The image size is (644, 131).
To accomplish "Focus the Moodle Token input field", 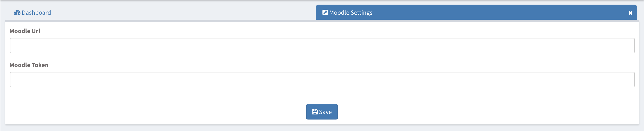I will coord(322,80).
